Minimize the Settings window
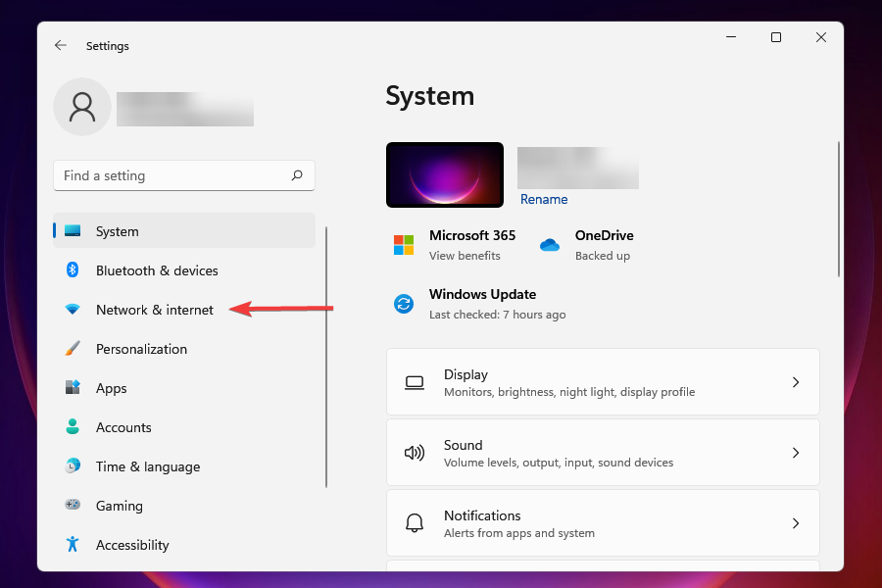Viewport: 882px width, 588px height. (x=731, y=37)
